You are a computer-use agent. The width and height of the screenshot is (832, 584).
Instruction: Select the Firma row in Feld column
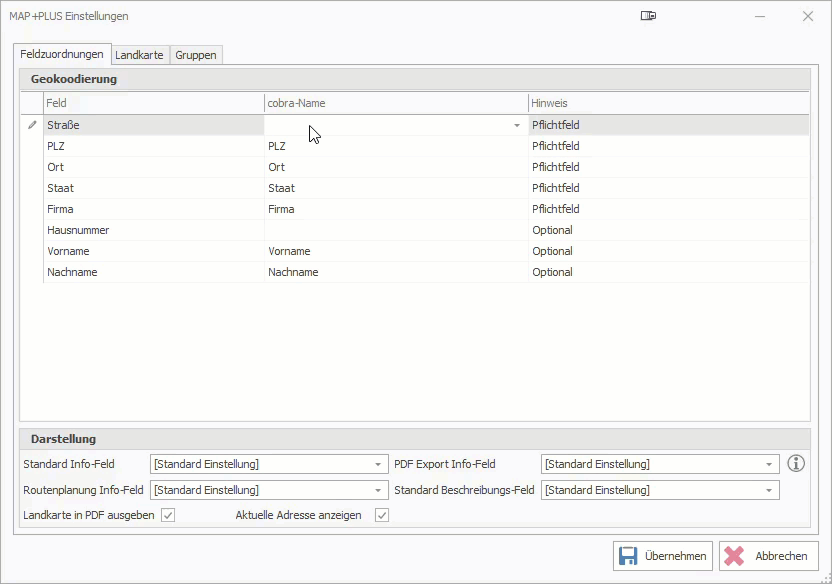point(154,209)
